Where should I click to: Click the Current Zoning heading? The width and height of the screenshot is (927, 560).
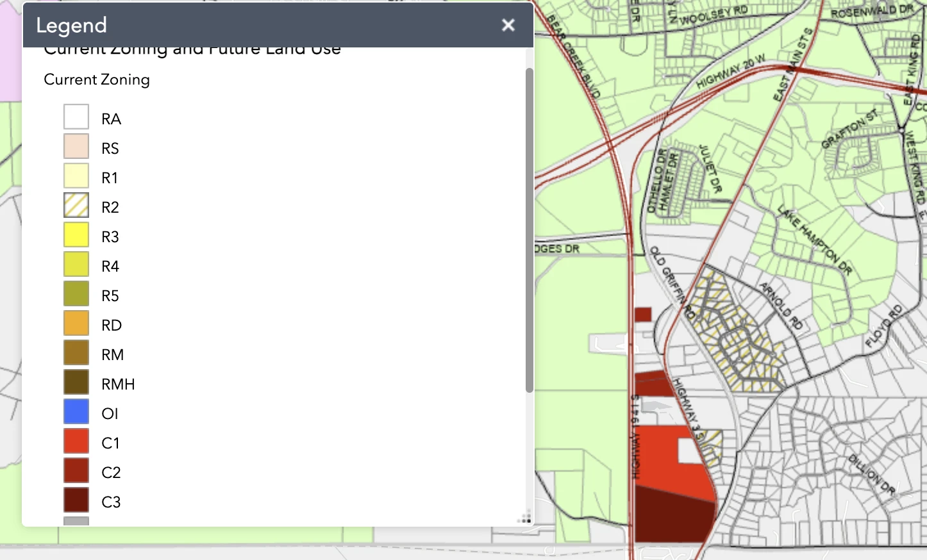[97, 79]
